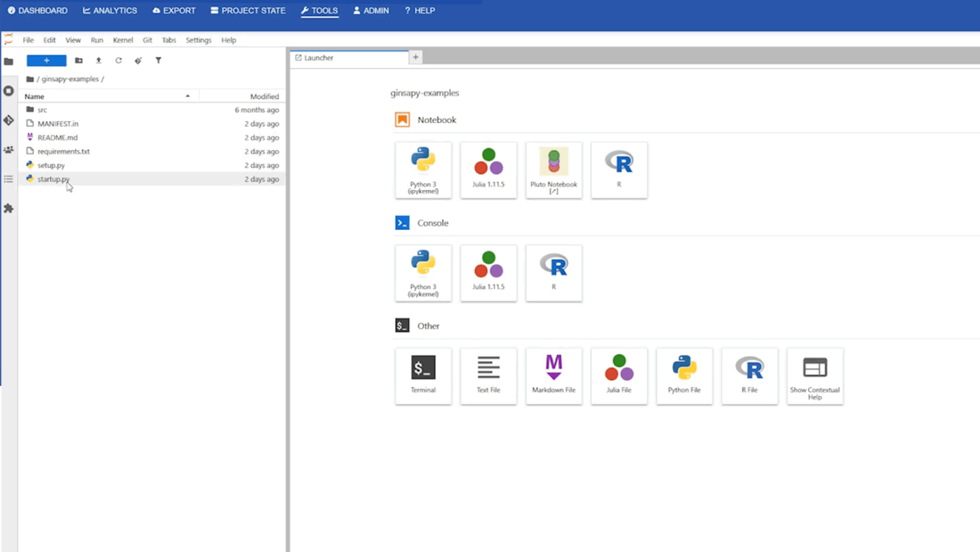
Task: Click the blue new launcher plus button
Action: tap(47, 60)
